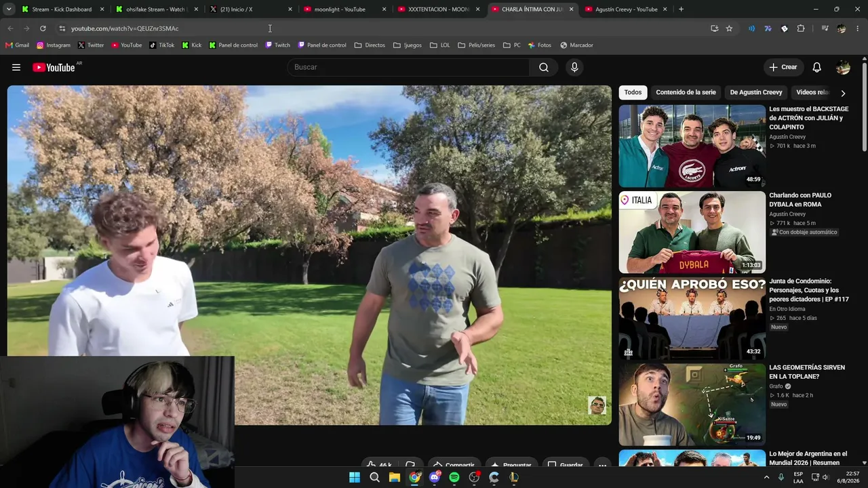Open Discord from the taskbar
The width and height of the screenshot is (868, 488).
click(435, 477)
